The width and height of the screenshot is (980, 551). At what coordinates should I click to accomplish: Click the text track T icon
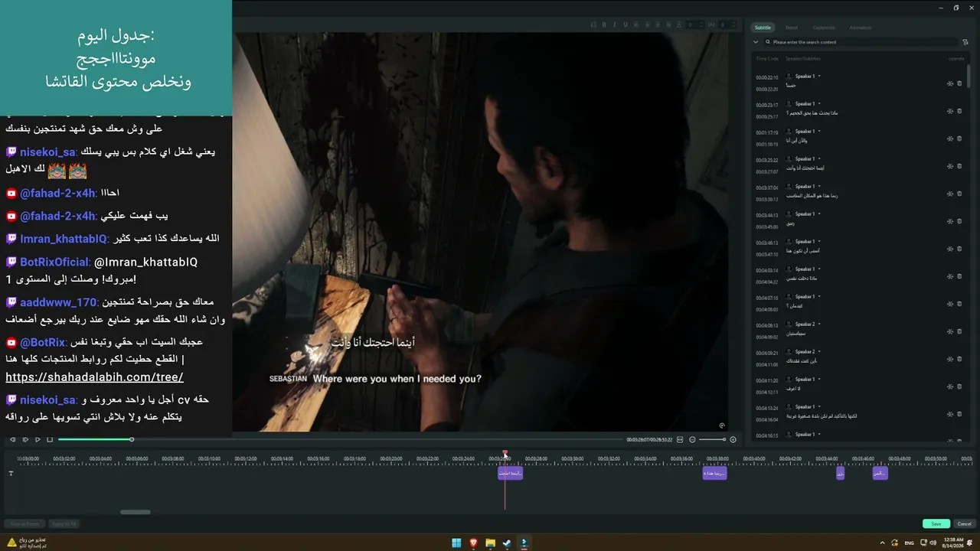[11, 473]
